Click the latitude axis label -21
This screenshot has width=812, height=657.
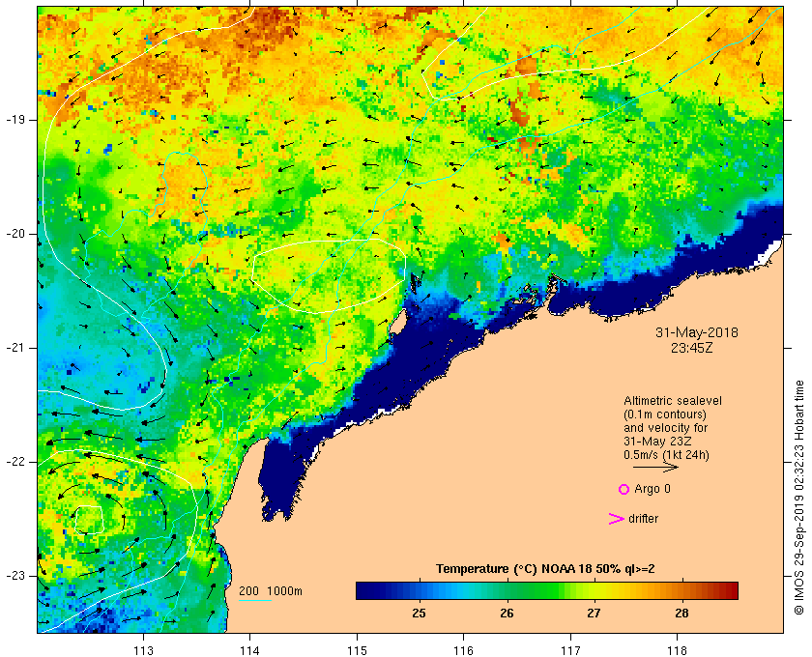15,348
